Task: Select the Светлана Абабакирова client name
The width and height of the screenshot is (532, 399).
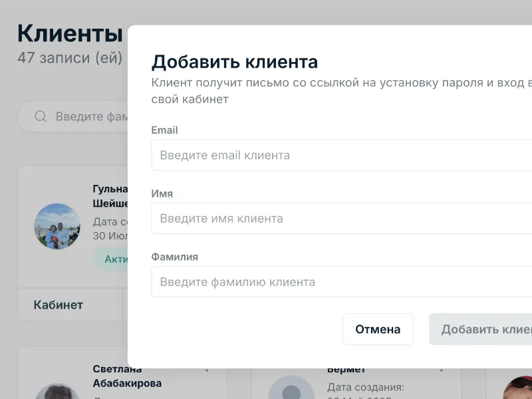Action: (127, 376)
